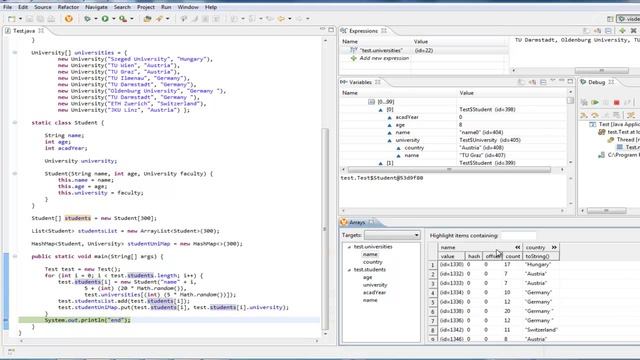Click Collapse All icon in Expressions toolbar
This screenshot has width=640, height=360.
pyautogui.click(x=609, y=31)
